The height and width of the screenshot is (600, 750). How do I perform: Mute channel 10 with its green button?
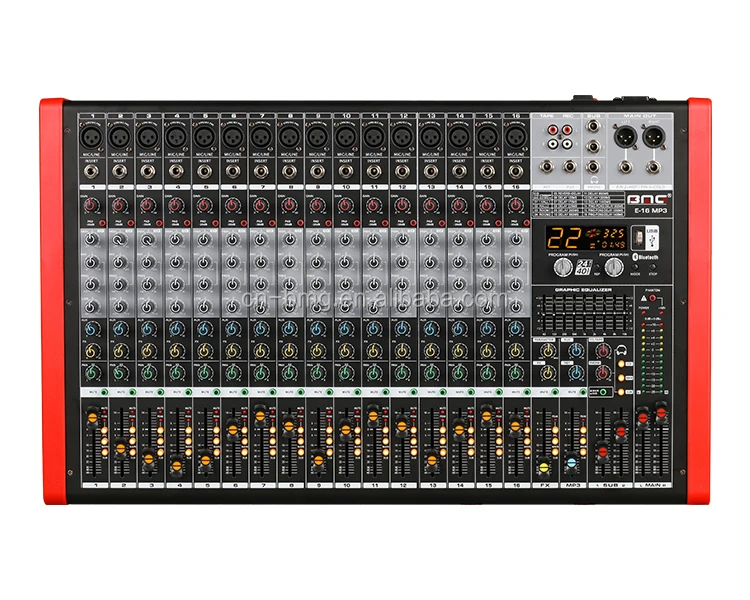pyautogui.click(x=358, y=392)
